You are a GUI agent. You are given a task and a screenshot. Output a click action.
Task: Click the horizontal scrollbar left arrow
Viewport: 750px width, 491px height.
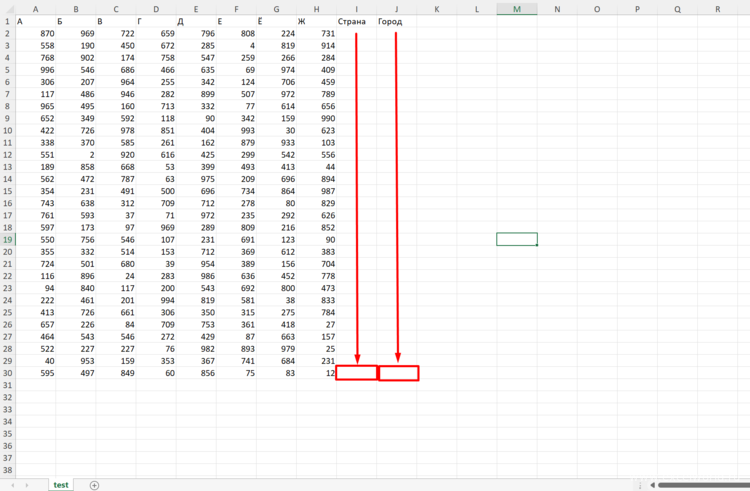(x=652, y=485)
